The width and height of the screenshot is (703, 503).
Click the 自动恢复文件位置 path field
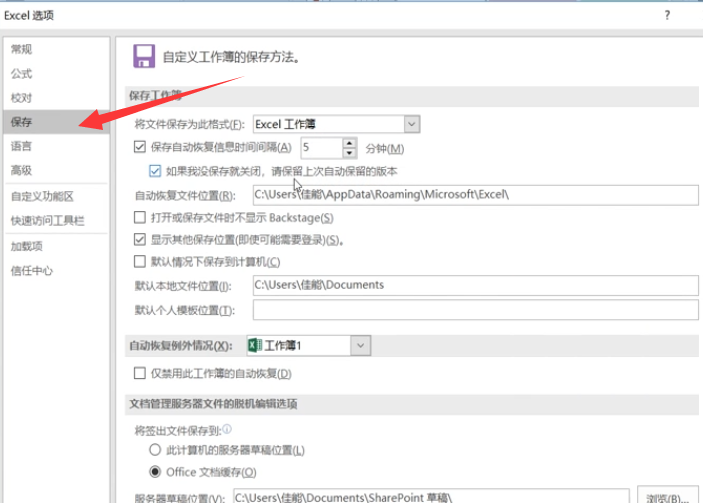click(475, 195)
